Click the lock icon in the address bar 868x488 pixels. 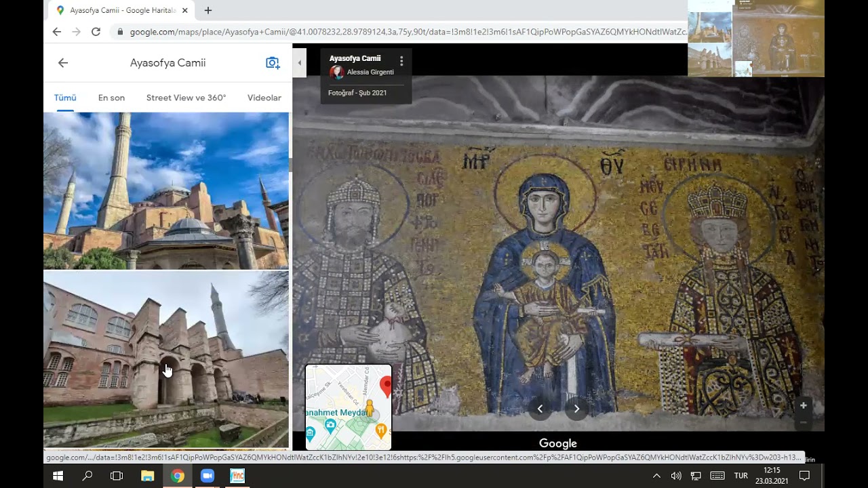click(x=120, y=32)
